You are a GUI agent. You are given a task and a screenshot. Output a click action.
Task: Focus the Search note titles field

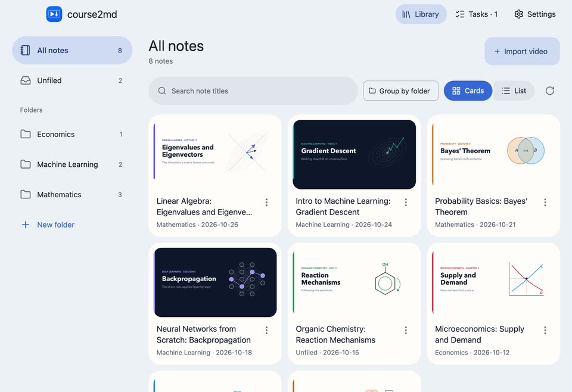click(253, 91)
